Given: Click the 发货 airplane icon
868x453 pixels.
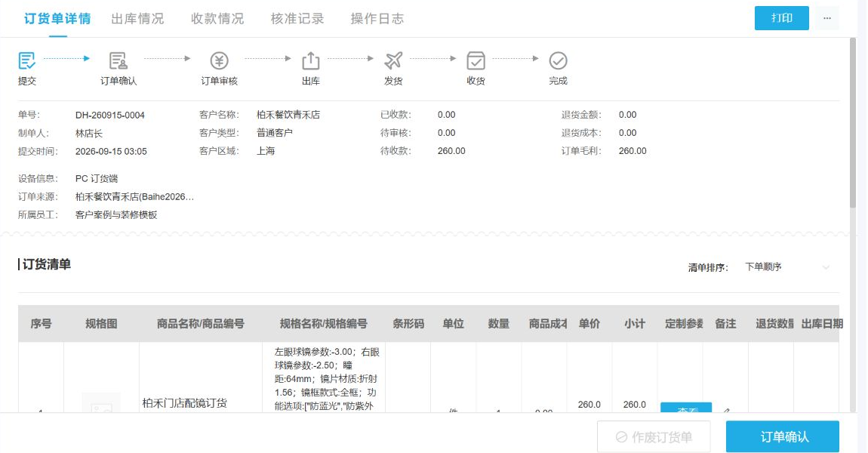Looking at the screenshot, I should coord(393,60).
